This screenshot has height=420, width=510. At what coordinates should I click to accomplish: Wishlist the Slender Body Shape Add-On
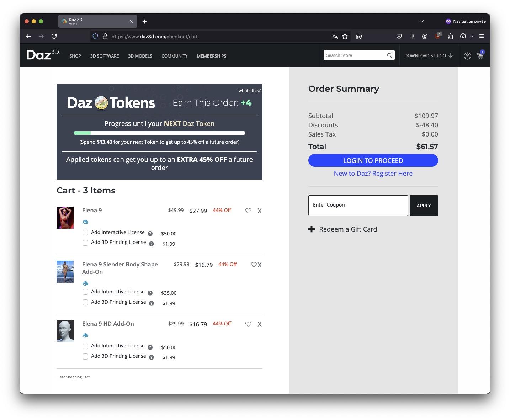tap(254, 265)
